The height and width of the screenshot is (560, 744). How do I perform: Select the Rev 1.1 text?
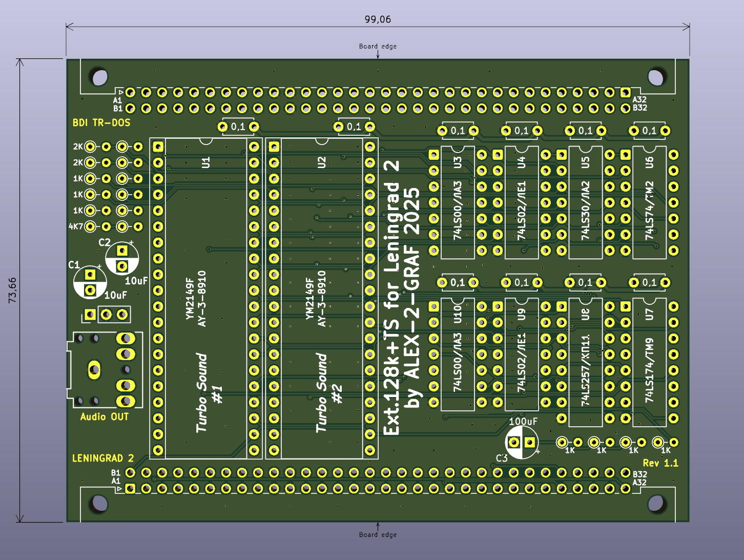[660, 463]
